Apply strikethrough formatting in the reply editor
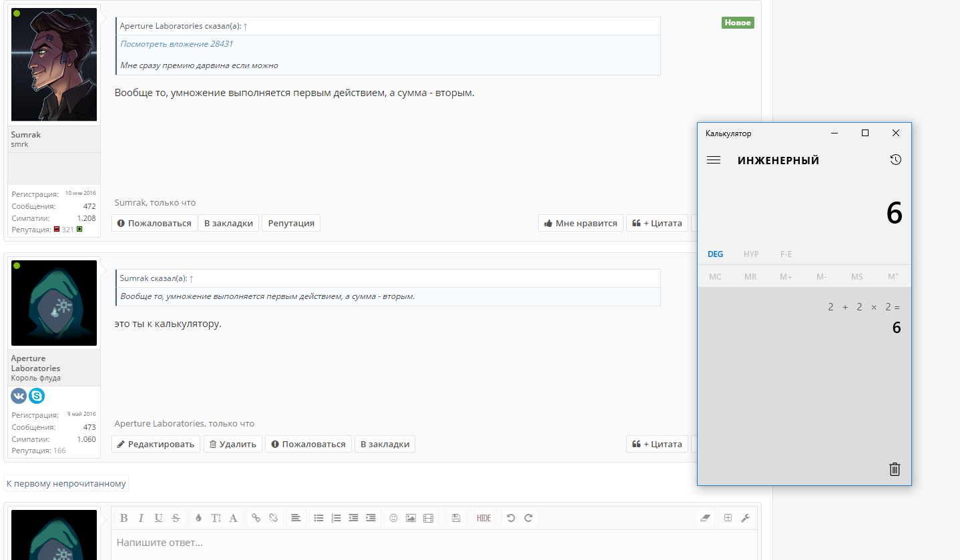This screenshot has height=560, width=960. point(176,518)
